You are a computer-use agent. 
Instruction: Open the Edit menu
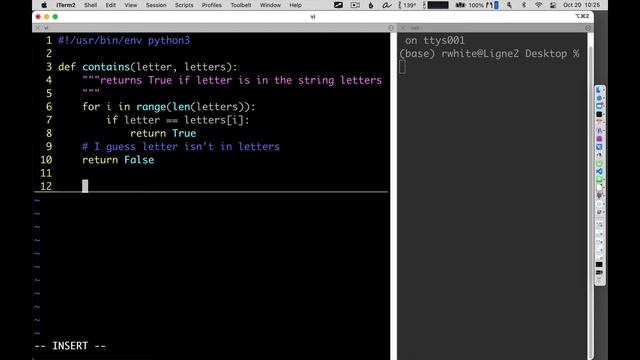111,5
